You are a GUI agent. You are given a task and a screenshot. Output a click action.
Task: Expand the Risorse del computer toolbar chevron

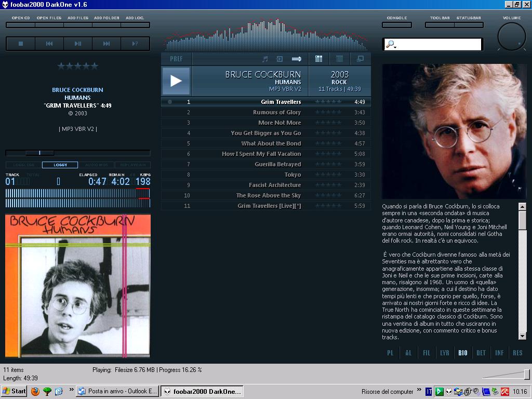pyautogui.click(x=419, y=390)
